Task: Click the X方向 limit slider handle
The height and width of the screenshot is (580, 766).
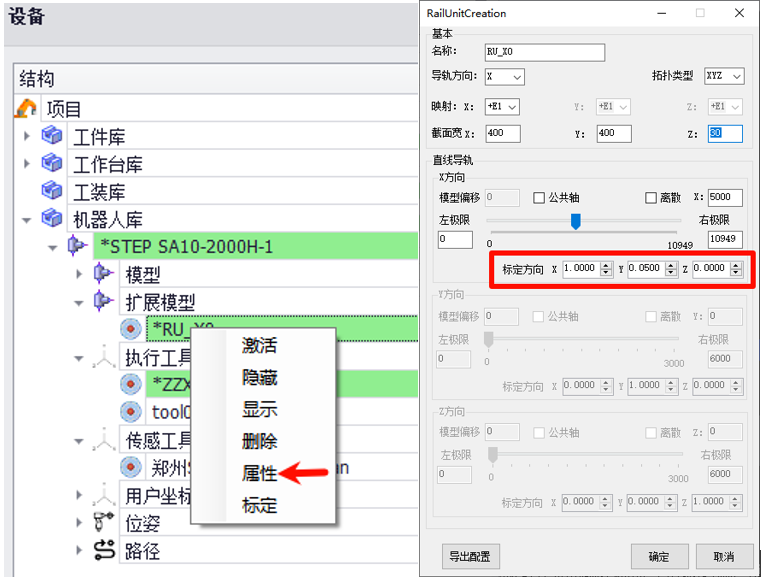Action: point(575,221)
